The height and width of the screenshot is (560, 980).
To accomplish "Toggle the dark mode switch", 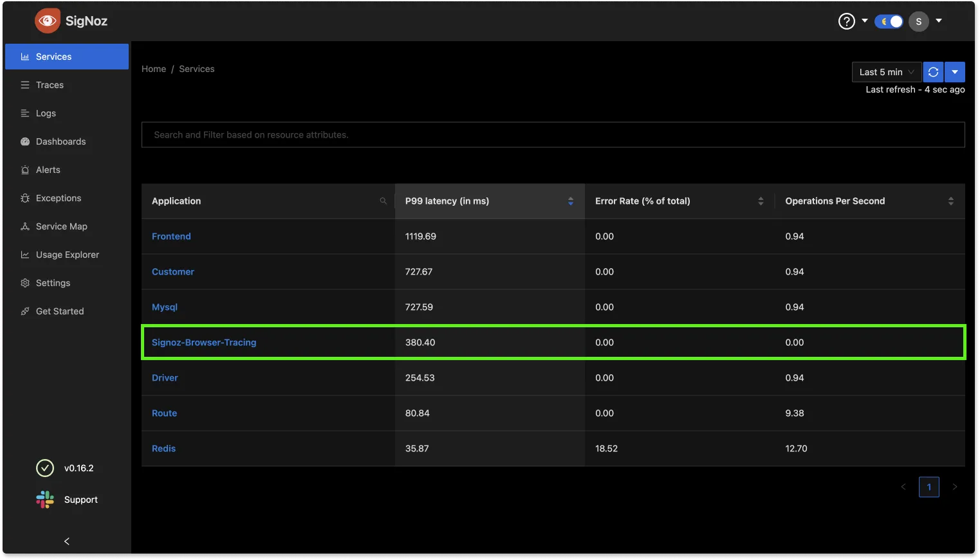I will pyautogui.click(x=889, y=21).
